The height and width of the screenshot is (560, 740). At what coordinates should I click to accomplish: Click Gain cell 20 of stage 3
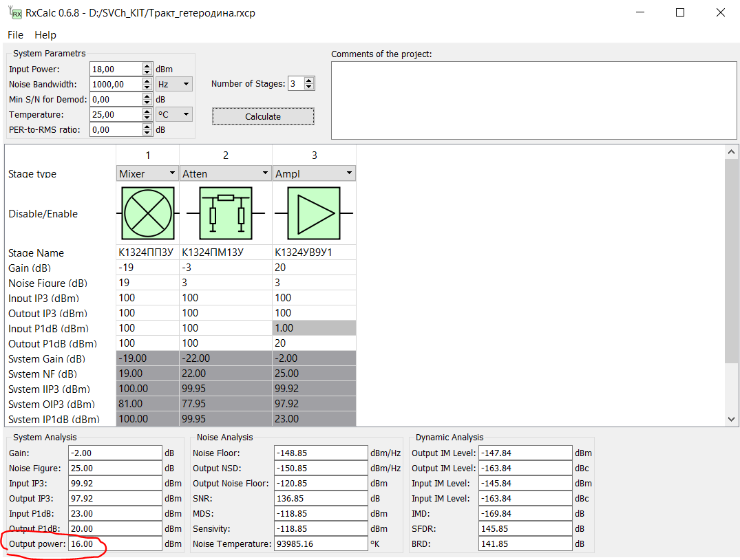pos(314,268)
